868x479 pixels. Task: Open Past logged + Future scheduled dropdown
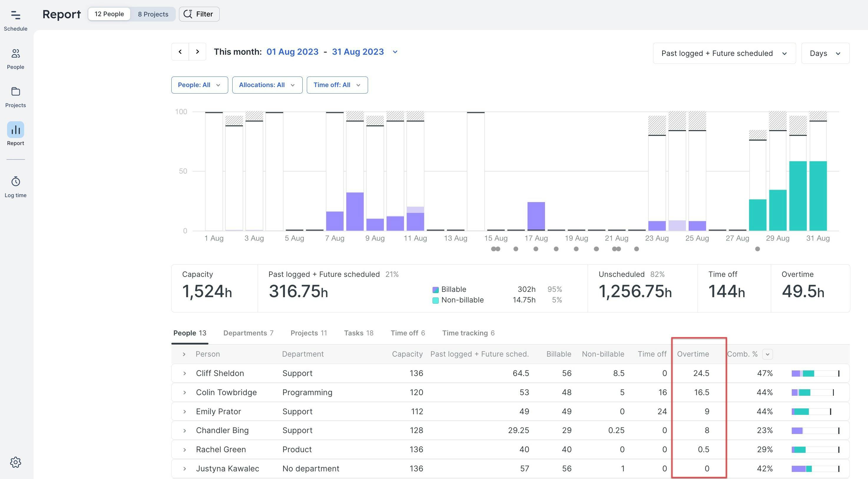point(724,54)
